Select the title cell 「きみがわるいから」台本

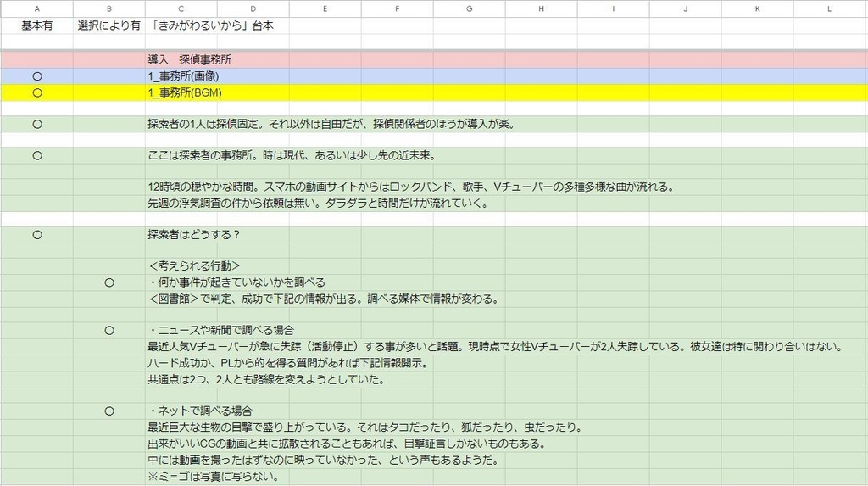pyautogui.click(x=211, y=25)
